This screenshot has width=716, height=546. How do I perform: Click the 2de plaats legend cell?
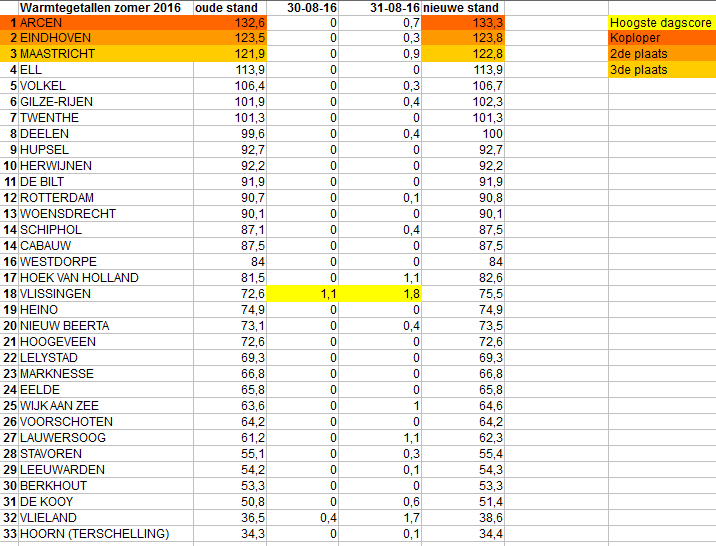[661, 54]
